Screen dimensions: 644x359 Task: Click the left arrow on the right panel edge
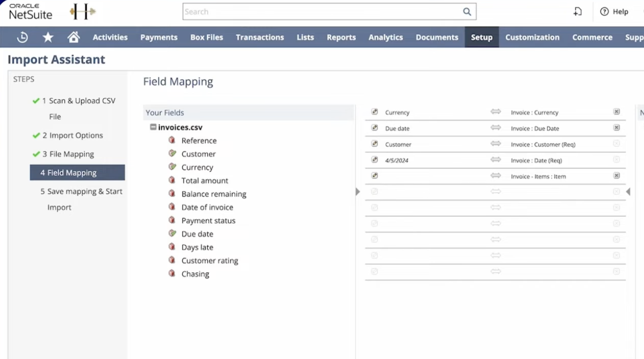point(629,191)
